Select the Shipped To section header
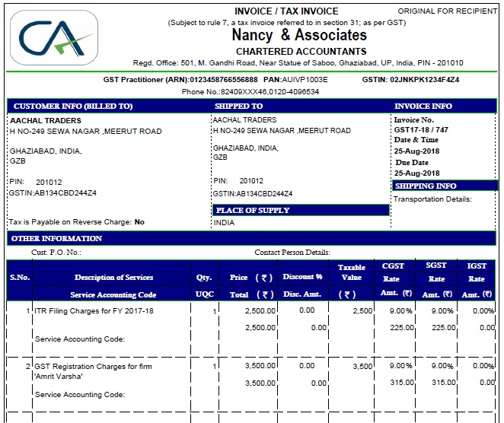 point(238,106)
